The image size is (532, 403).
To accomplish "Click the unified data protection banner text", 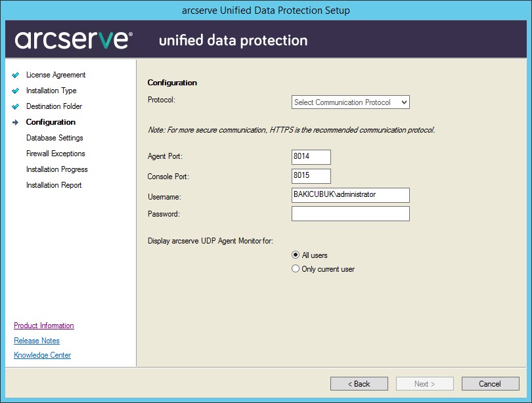I will pos(233,40).
